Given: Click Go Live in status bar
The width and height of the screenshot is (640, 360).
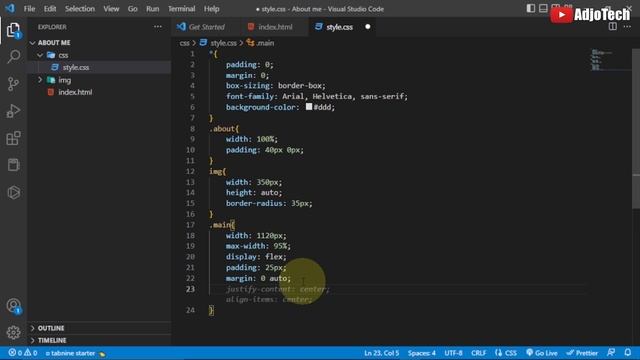Looking at the screenshot, I should click(x=542, y=353).
